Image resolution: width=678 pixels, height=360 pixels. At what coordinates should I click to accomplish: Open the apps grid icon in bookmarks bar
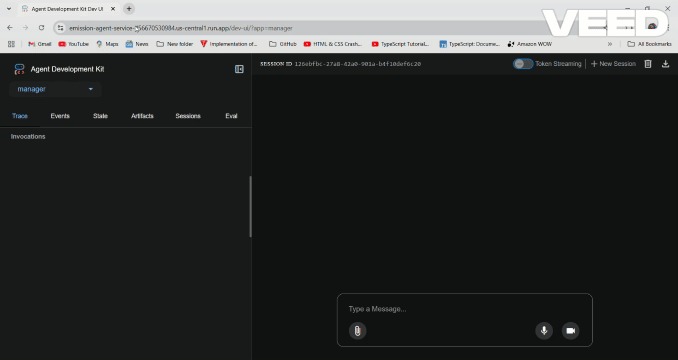(x=11, y=44)
